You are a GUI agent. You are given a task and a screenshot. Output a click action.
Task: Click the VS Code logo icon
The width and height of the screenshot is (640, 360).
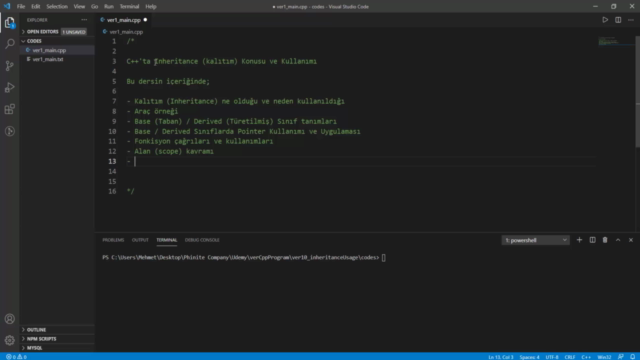(7, 7)
